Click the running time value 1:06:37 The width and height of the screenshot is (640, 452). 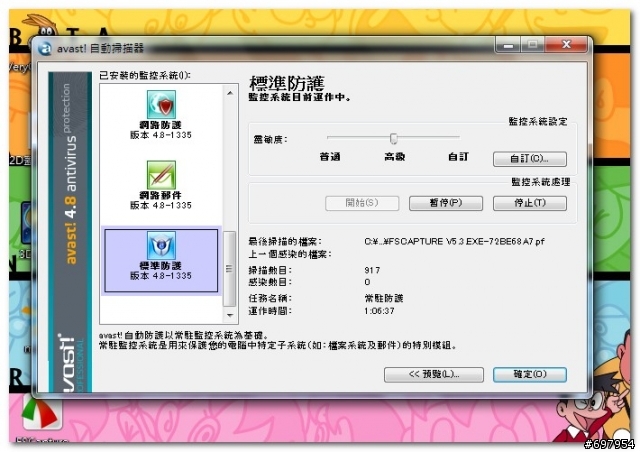point(379,311)
